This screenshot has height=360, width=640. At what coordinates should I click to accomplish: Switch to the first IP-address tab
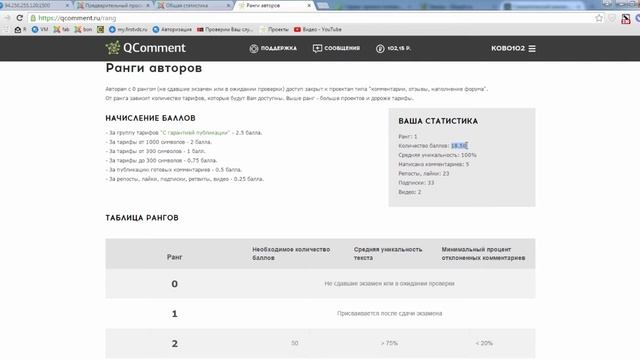pyautogui.click(x=35, y=6)
